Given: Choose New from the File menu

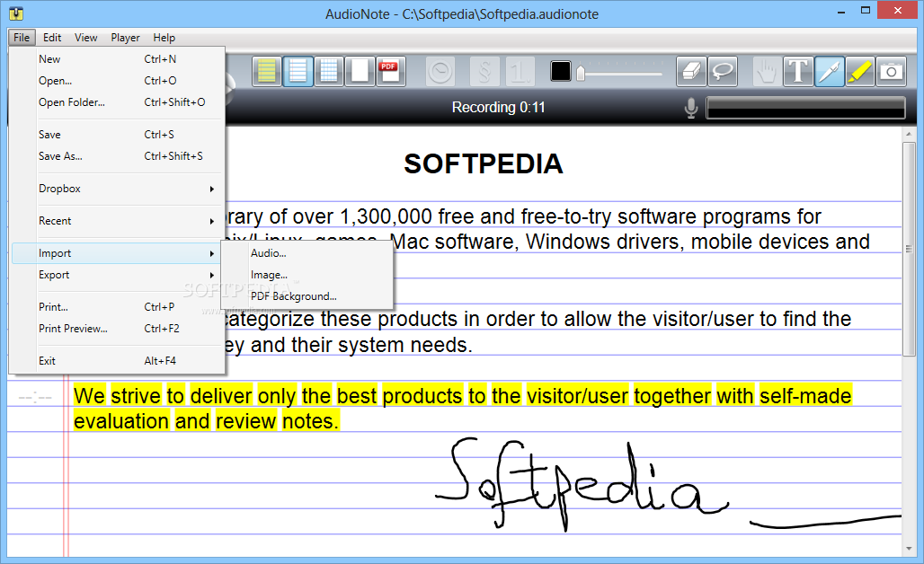Looking at the screenshot, I should (x=118, y=59).
